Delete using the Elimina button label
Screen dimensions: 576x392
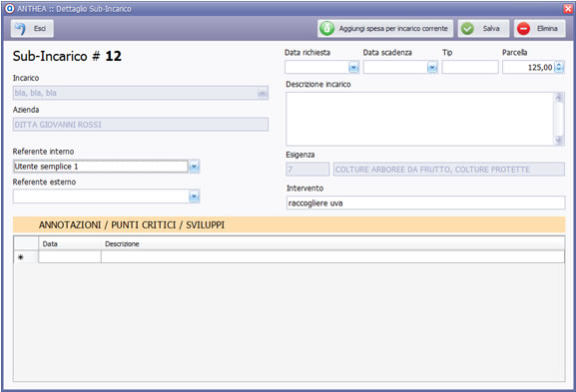[547, 29]
